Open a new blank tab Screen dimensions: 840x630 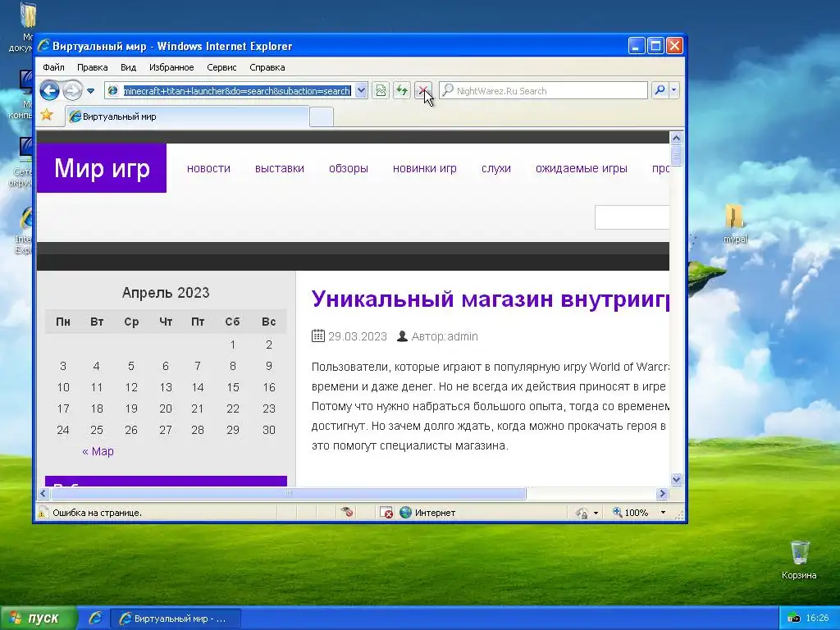point(322,116)
